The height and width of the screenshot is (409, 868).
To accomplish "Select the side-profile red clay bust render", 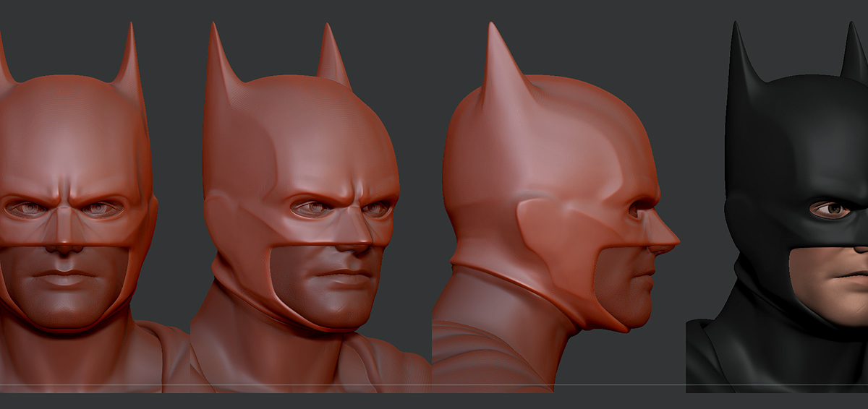I will tap(556, 207).
